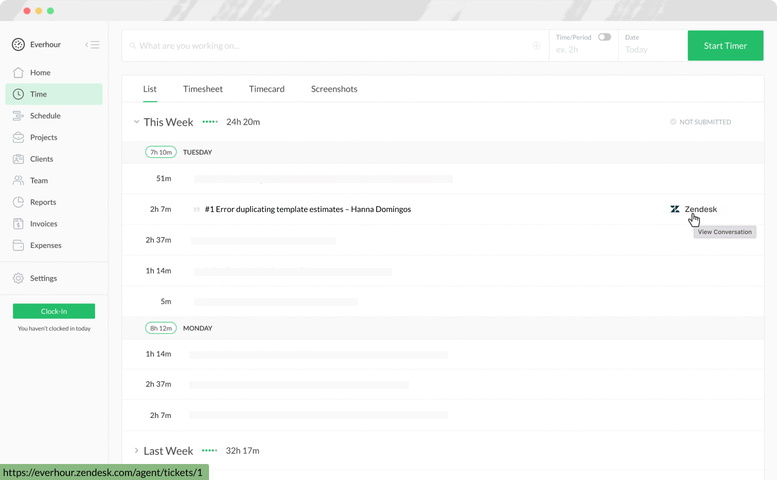Image resolution: width=777 pixels, height=480 pixels.
Task: Click the Reports pie chart icon
Action: (x=18, y=202)
